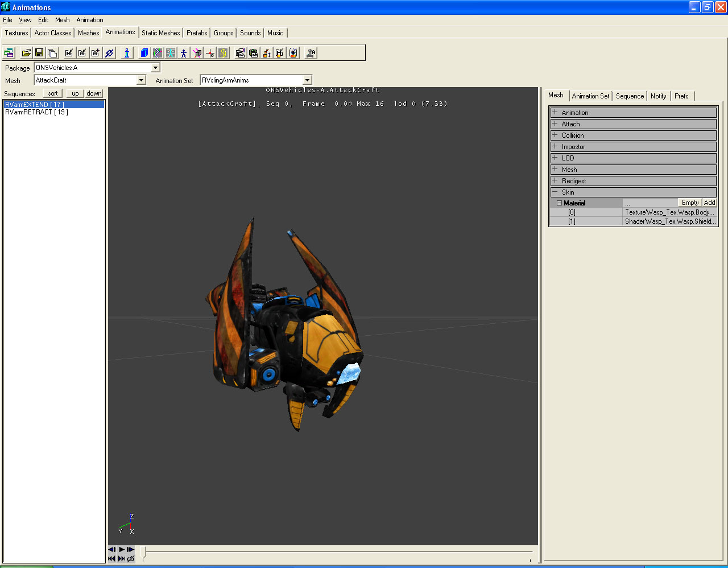Expand the Impostor property group

[x=555, y=146]
